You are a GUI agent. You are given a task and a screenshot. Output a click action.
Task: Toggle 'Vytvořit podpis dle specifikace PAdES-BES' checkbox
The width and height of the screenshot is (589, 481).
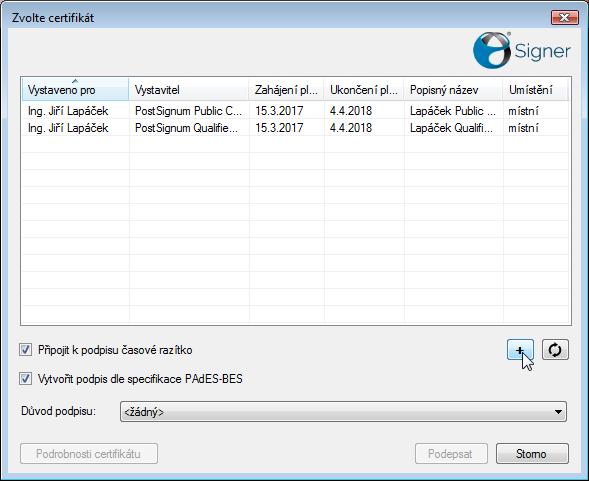pyautogui.click(x=26, y=378)
